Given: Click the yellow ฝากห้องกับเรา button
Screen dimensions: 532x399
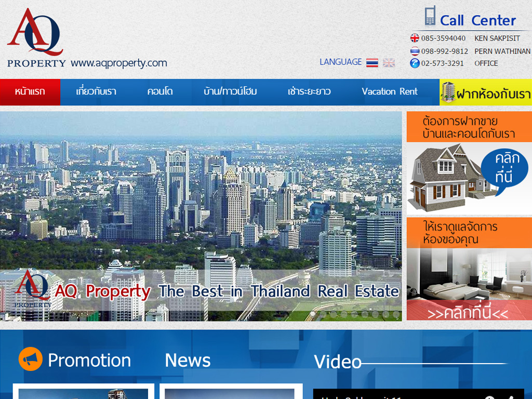Looking at the screenshot, I should coord(486,92).
